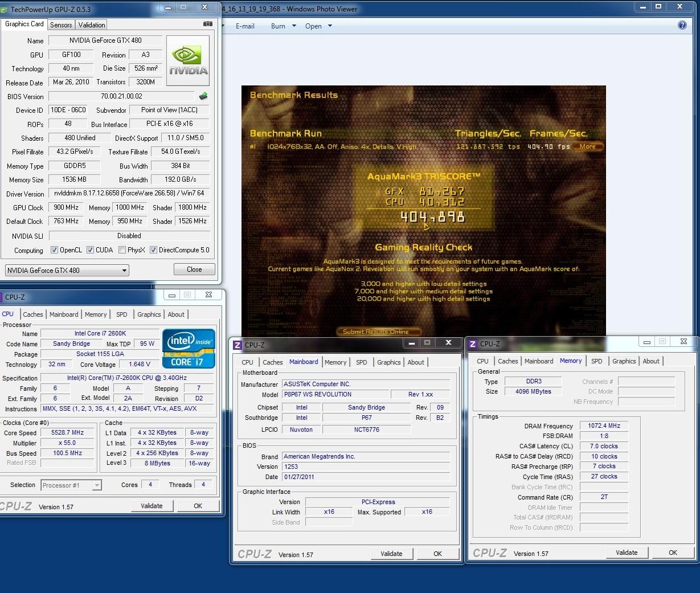Select Caches tab in CPU-Z Memory window
The image size is (700, 593).
tap(508, 361)
